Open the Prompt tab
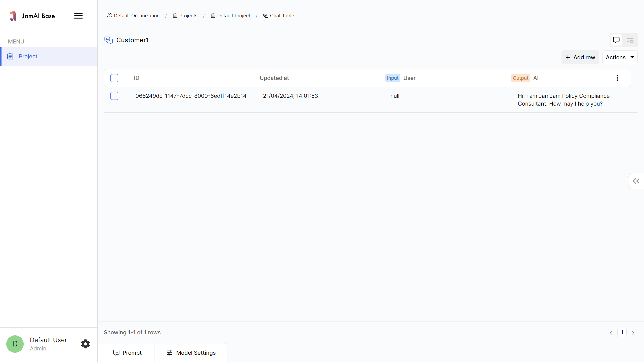Viewport: 644px width, 362px height. [x=127, y=353]
